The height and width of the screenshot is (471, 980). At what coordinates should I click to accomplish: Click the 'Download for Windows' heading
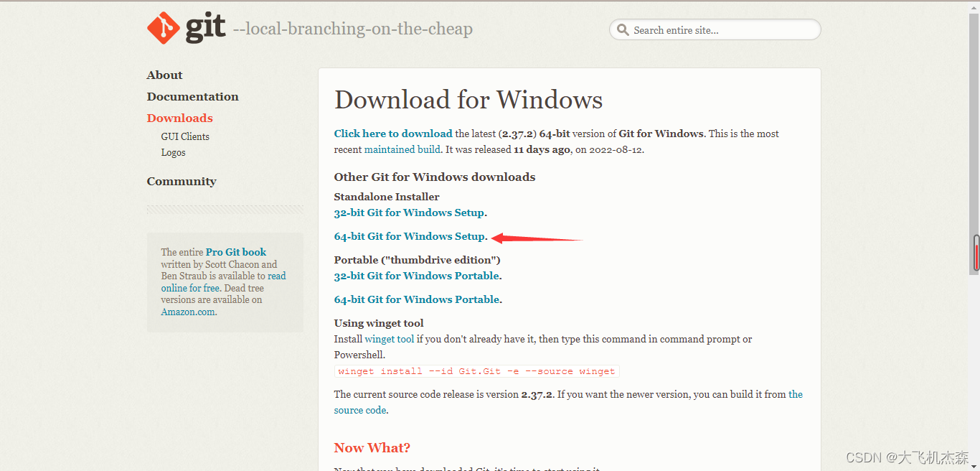click(x=468, y=99)
